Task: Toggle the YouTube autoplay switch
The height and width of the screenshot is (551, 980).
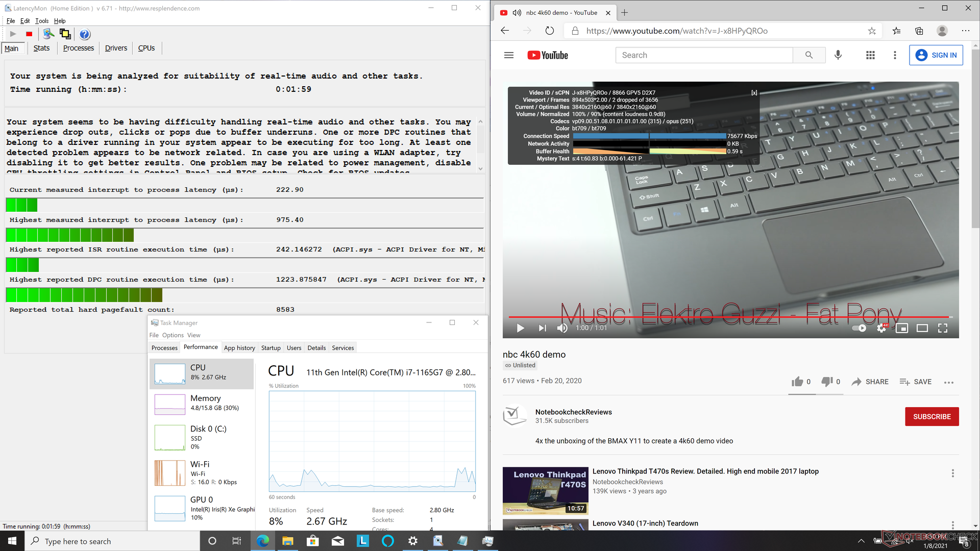Action: coord(859,328)
